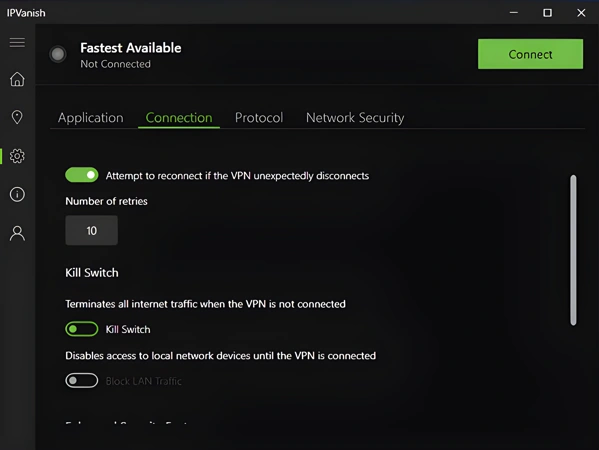The height and width of the screenshot is (450, 599).
Task: Toggle the Kill Switch on
Action: [82, 329]
